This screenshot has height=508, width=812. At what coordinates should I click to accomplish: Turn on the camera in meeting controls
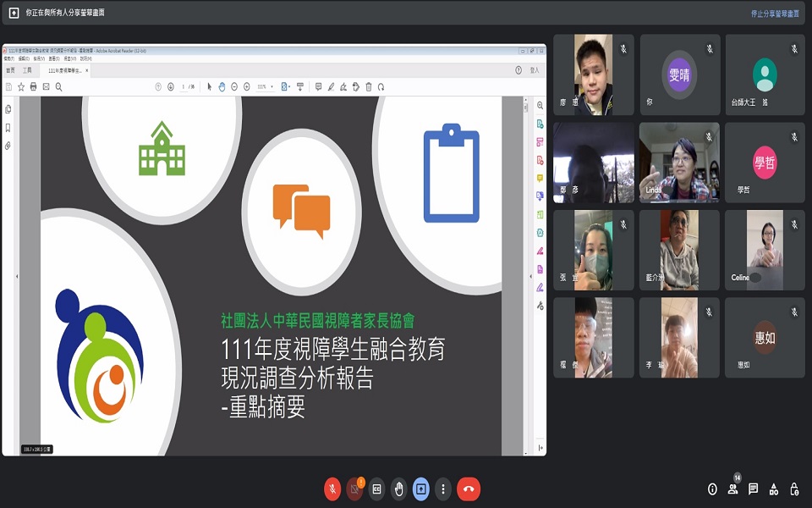coord(354,489)
